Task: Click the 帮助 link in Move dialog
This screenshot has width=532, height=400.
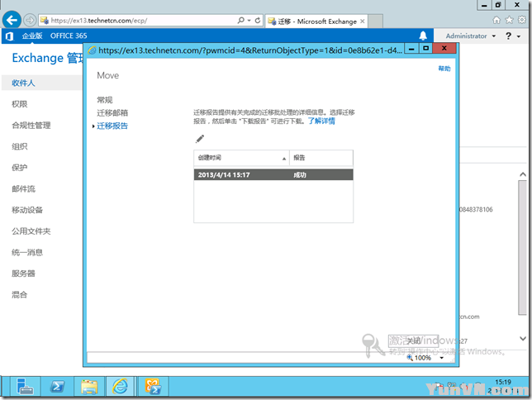Action: pos(444,69)
